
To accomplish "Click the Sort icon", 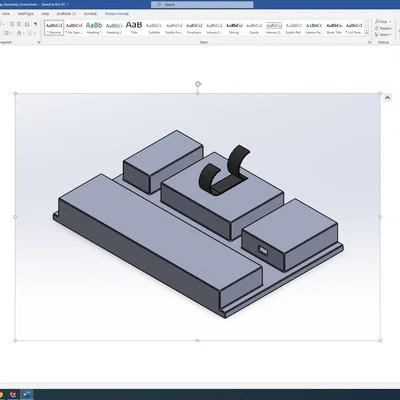I will point(27,24).
